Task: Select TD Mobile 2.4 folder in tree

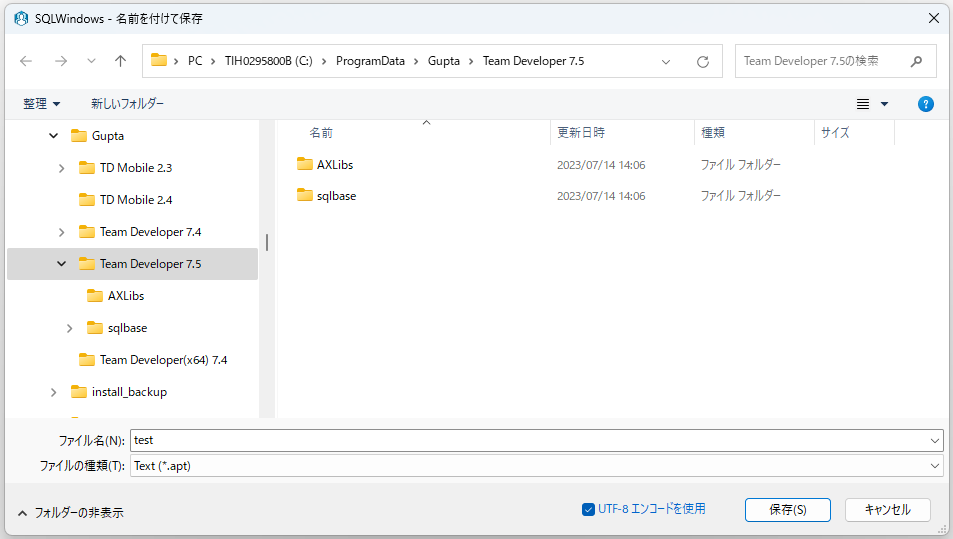Action: [136, 200]
